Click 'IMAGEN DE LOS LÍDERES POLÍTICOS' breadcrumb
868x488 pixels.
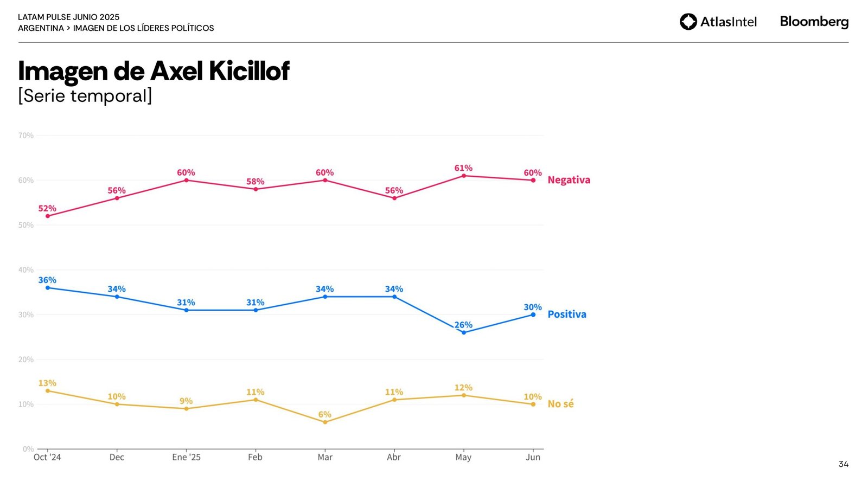pyautogui.click(x=143, y=28)
